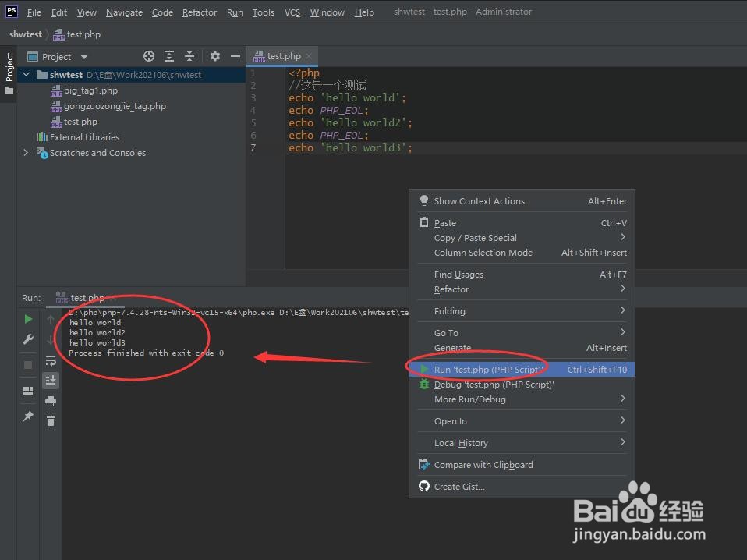Click the Project folder icon in left sidebar

pos(9,90)
